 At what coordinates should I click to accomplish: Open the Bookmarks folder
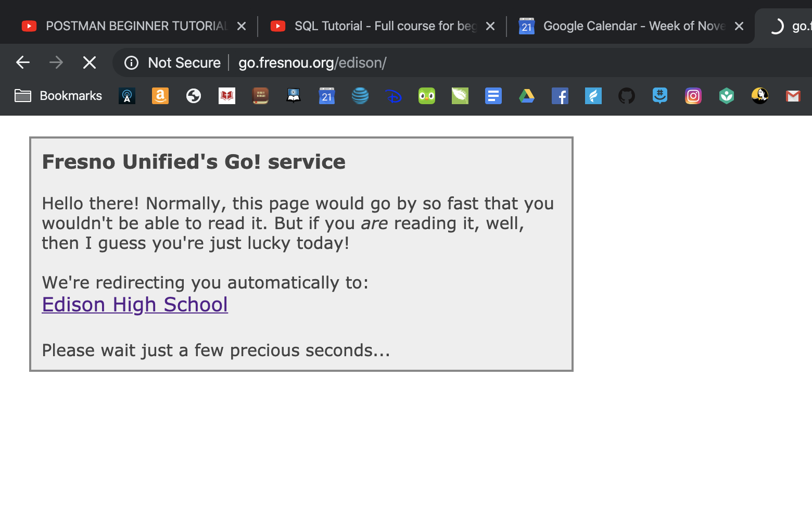(x=57, y=96)
